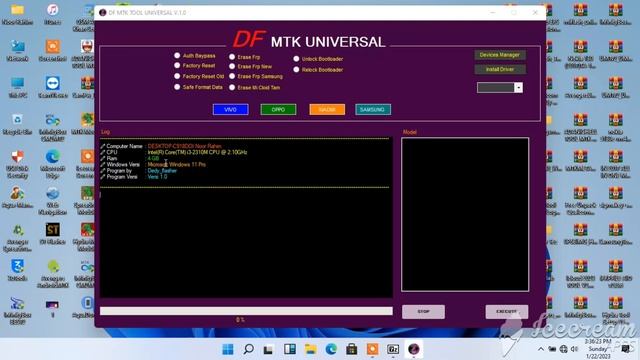Open the taskbar clock and date
This screenshot has height=360, width=640.
598,349
